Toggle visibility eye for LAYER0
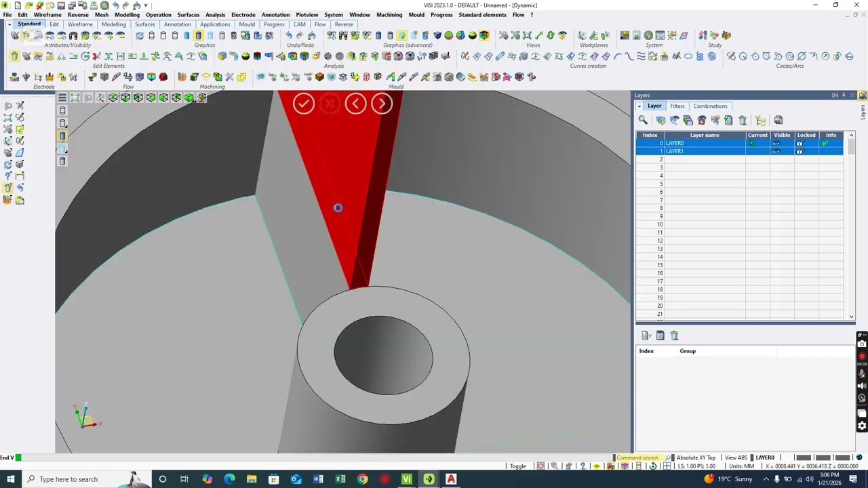Screen dimensions: 868x488 (x=776, y=143)
